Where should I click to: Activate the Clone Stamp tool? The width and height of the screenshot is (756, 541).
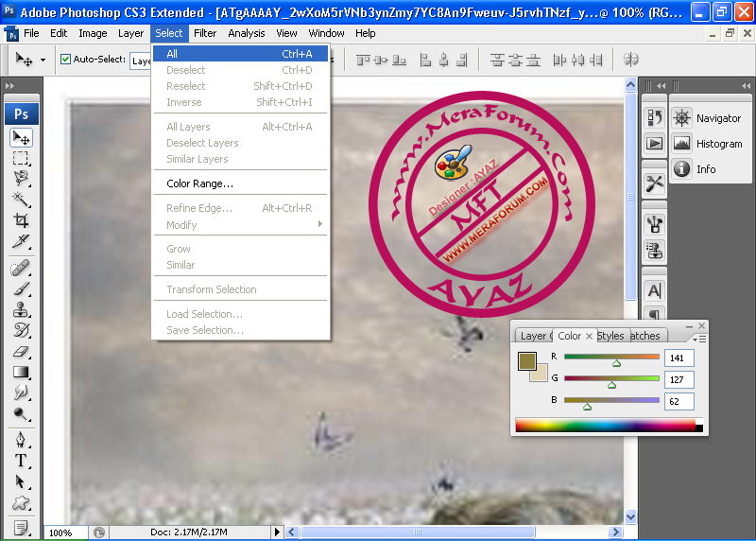pos(21,309)
